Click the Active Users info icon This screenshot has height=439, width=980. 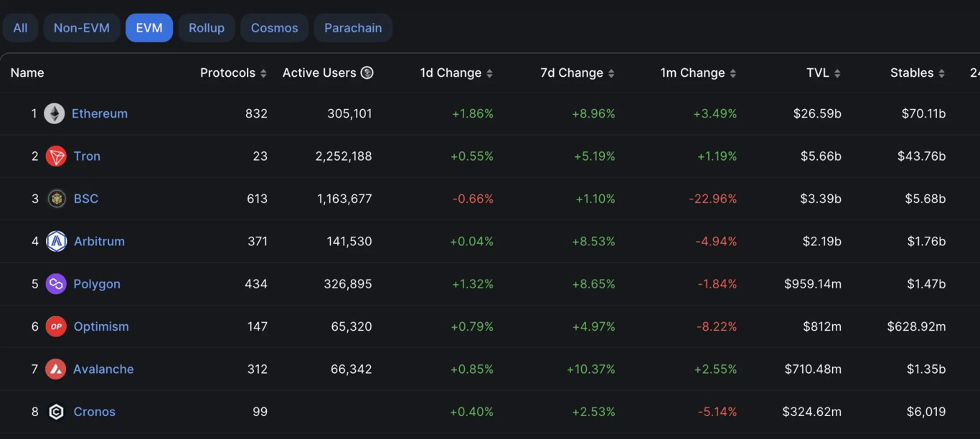click(x=367, y=72)
